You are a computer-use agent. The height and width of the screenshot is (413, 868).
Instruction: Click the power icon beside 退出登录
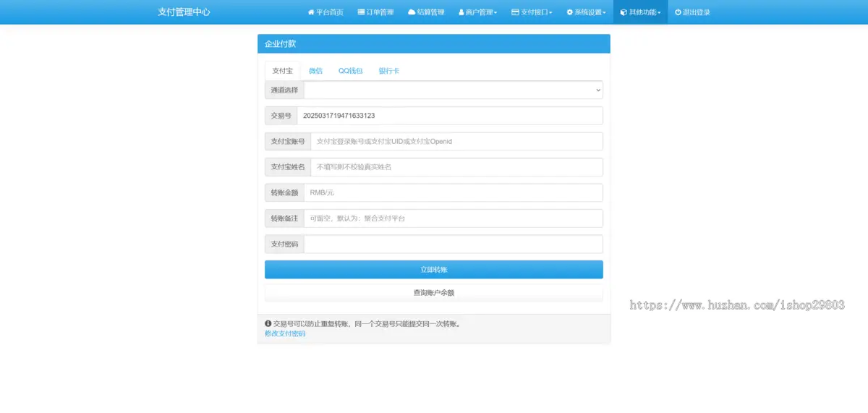pyautogui.click(x=678, y=12)
